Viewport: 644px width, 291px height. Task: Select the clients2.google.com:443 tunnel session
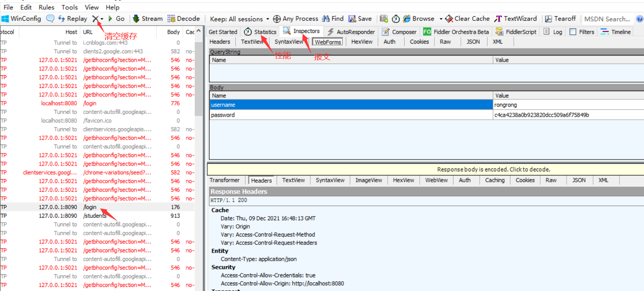tap(97, 51)
